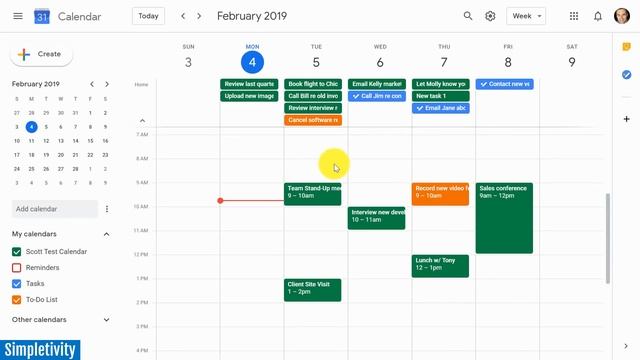Open Sales conference 9am-12pm event
Image resolution: width=640 pixels, height=360 pixels.
coord(504,218)
